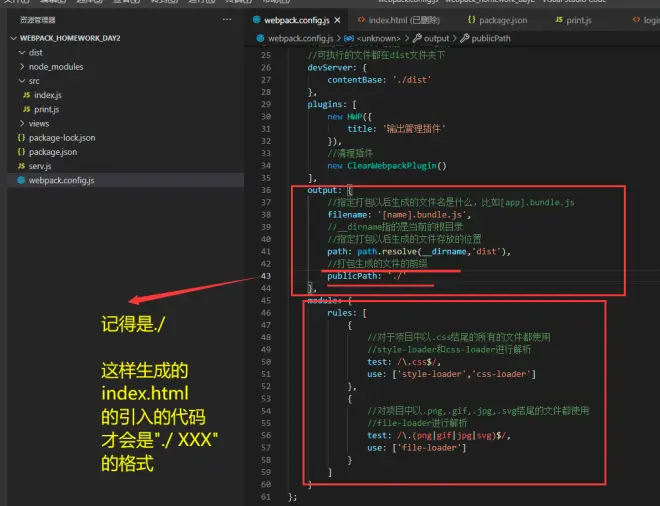
Task: Open index.js in the file explorer
Action: coord(48,95)
